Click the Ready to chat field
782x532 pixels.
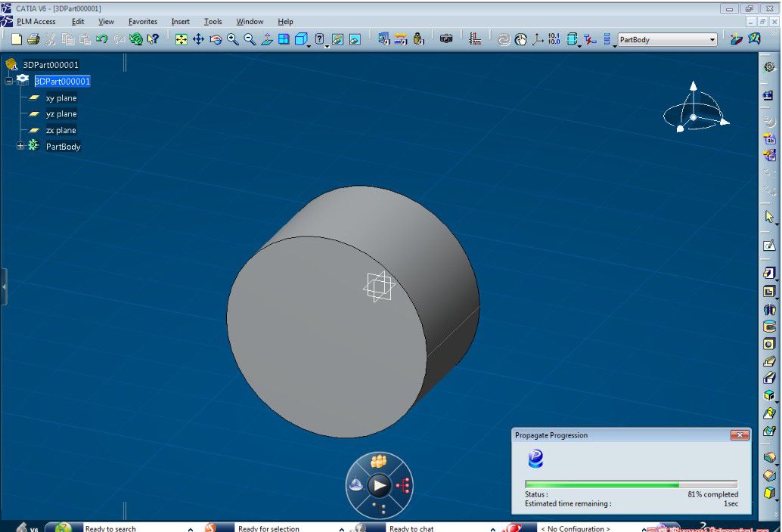439,528
